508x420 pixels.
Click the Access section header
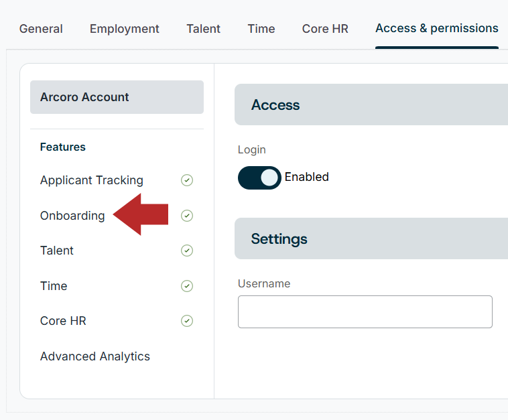[371, 104]
